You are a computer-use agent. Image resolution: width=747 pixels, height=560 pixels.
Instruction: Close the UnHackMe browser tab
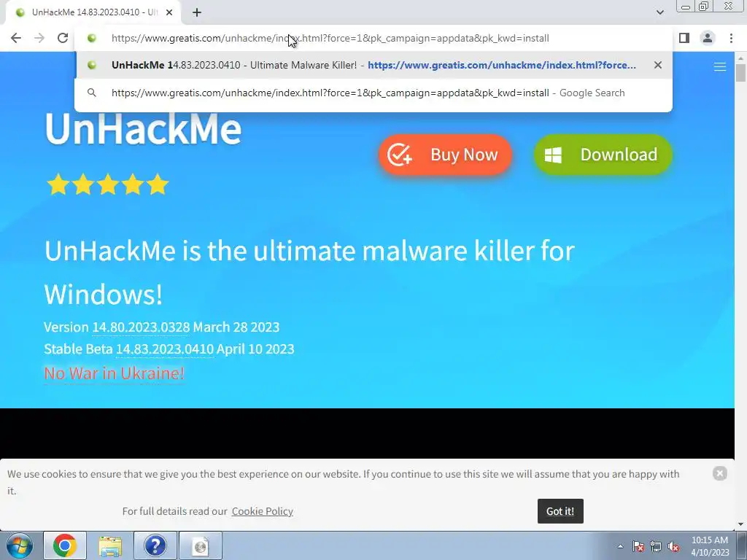pyautogui.click(x=169, y=12)
